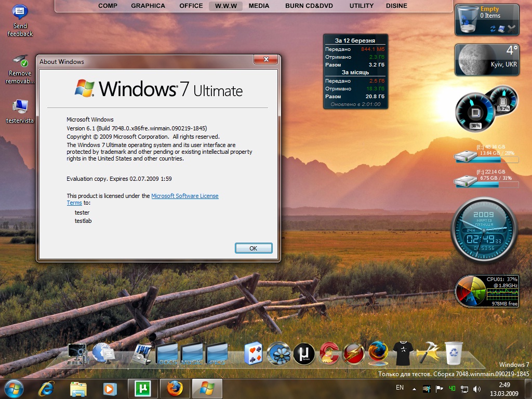
Task: Click the tray icon left of the flag
Action: click(x=427, y=389)
